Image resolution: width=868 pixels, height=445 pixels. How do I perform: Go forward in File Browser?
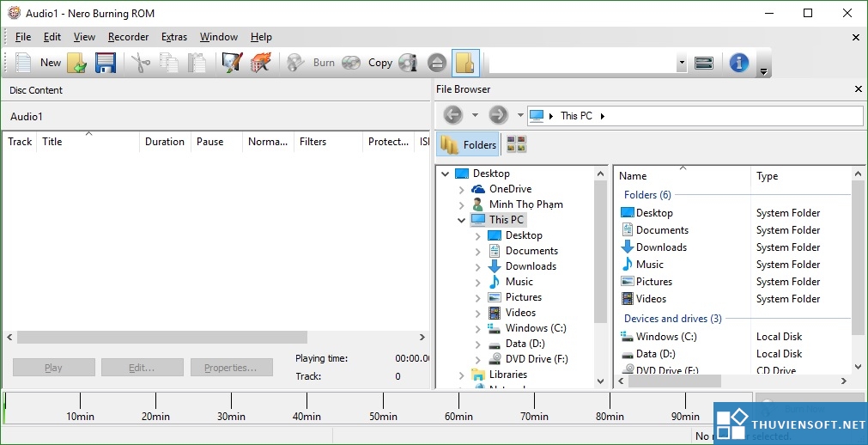[498, 115]
